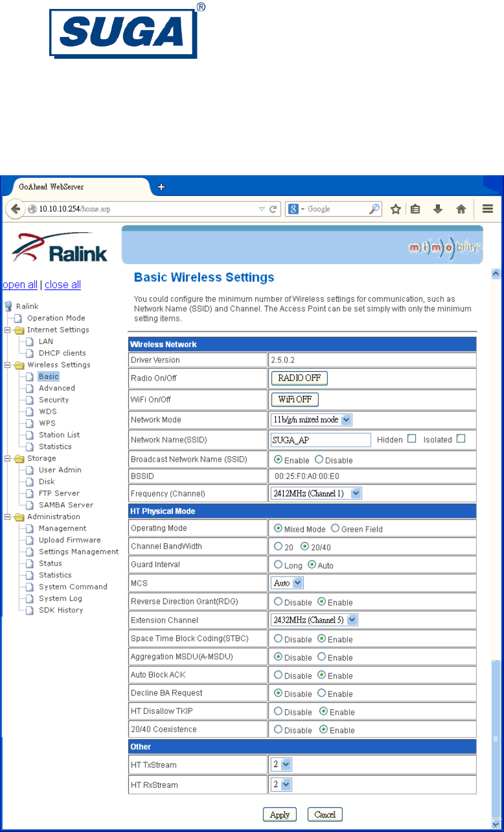
Task: Open URL history dropdown arrow
Action: tap(262, 209)
